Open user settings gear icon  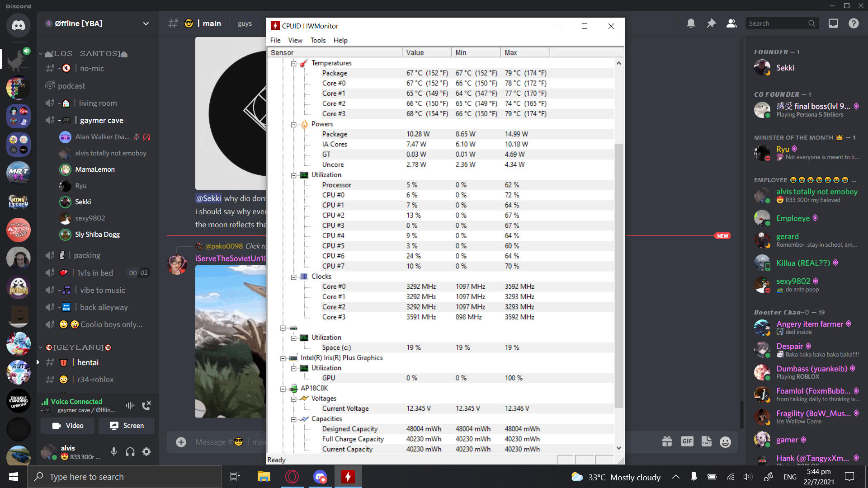pyautogui.click(x=146, y=451)
